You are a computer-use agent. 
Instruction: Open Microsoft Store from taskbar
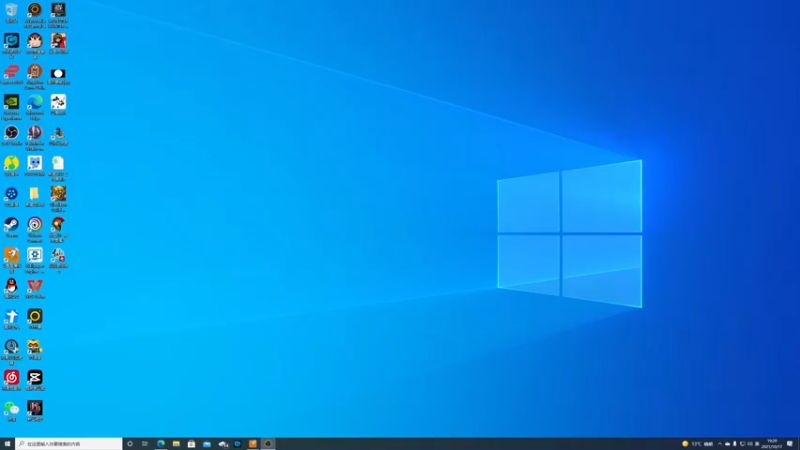coord(191,444)
